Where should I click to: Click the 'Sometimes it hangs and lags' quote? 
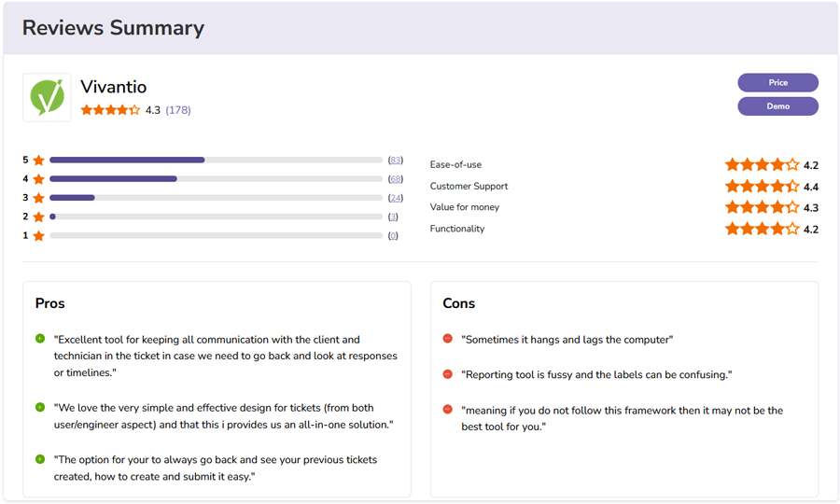[567, 340]
